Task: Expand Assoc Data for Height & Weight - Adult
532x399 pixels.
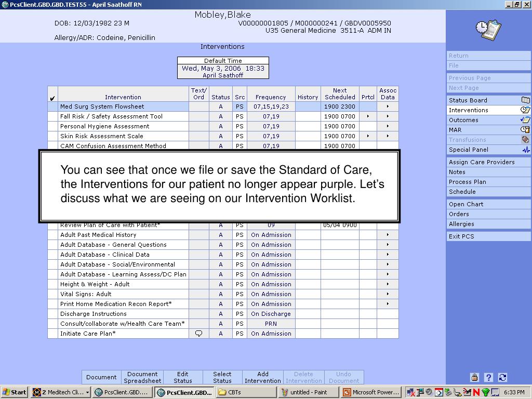Action: (388, 284)
